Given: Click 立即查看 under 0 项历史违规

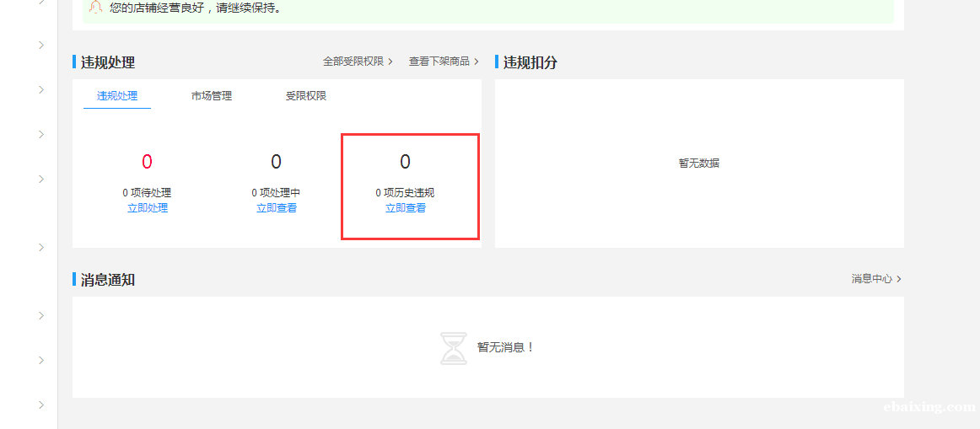Looking at the screenshot, I should pos(406,208).
